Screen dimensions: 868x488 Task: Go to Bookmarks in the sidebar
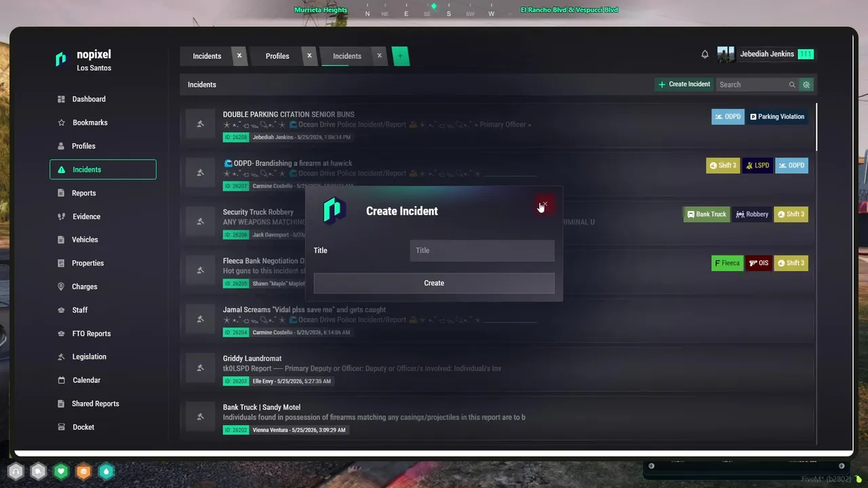coord(90,123)
